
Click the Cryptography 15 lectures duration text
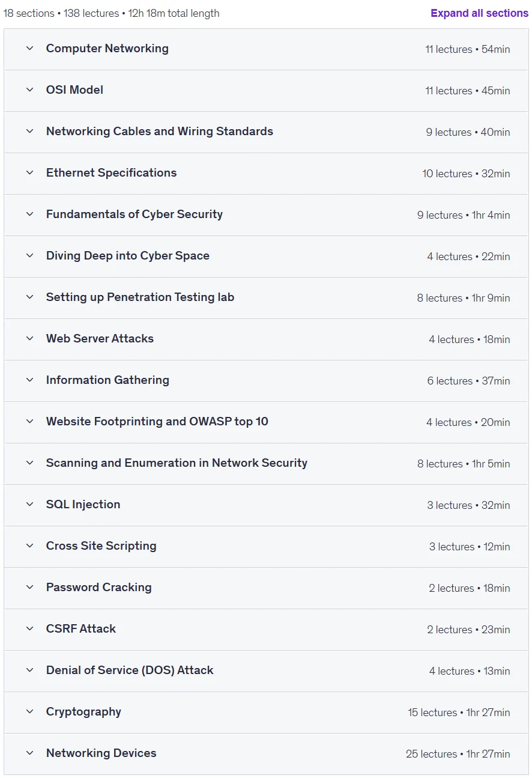459,713
